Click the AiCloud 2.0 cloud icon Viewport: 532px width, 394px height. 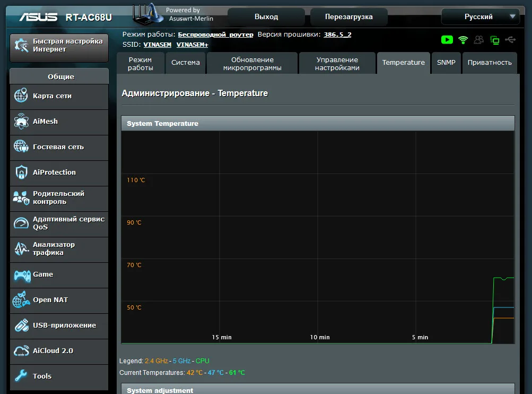tap(21, 350)
